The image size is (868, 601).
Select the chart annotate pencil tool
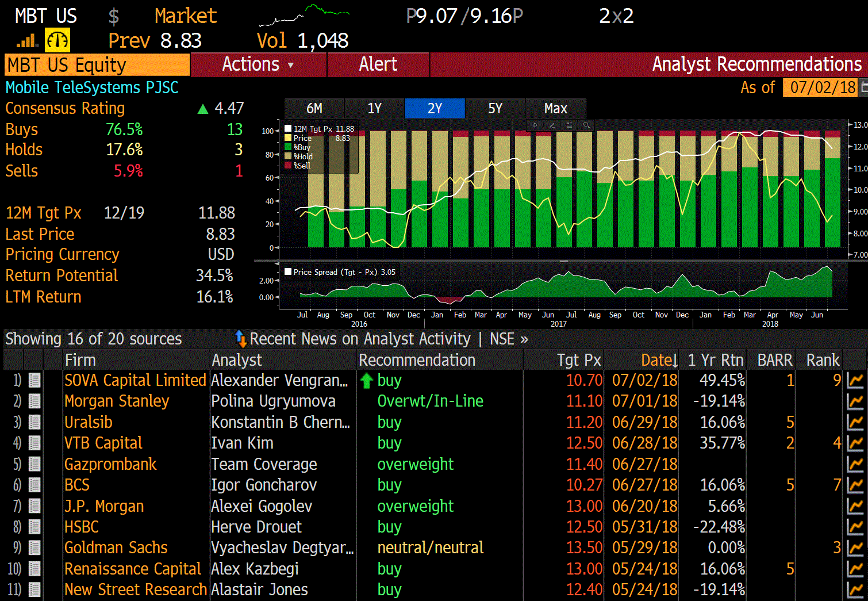(x=552, y=125)
